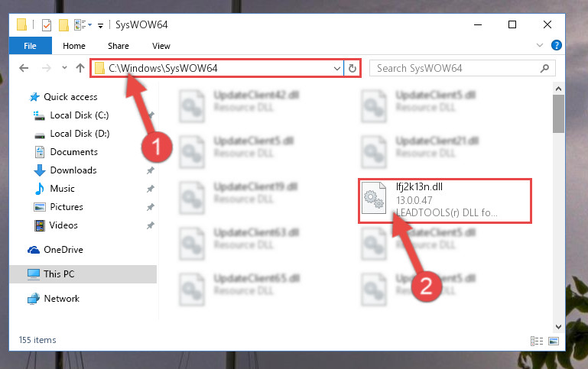Click Properties icon in quick access toolbar
This screenshot has height=369, width=588.
point(47,25)
